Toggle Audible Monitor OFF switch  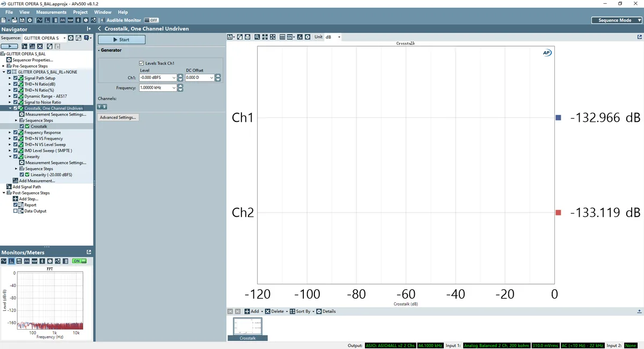[151, 20]
